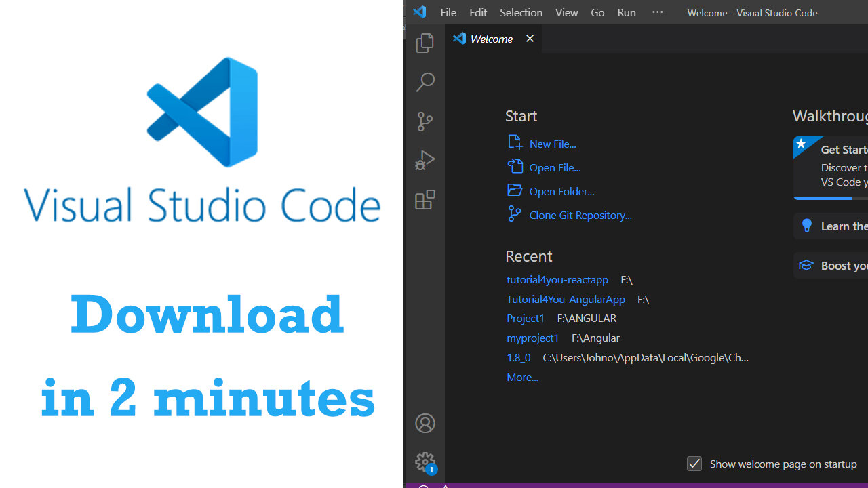868x488 pixels.
Task: Open the Run menu
Action: coord(627,12)
